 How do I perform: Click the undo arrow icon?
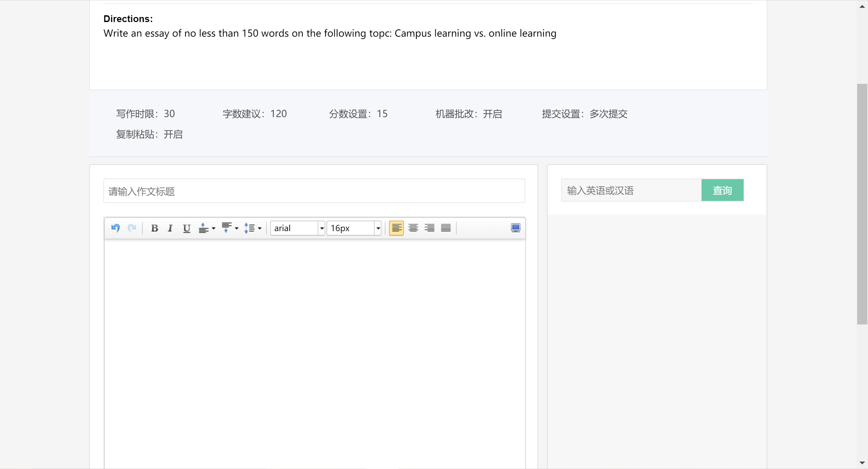(115, 228)
